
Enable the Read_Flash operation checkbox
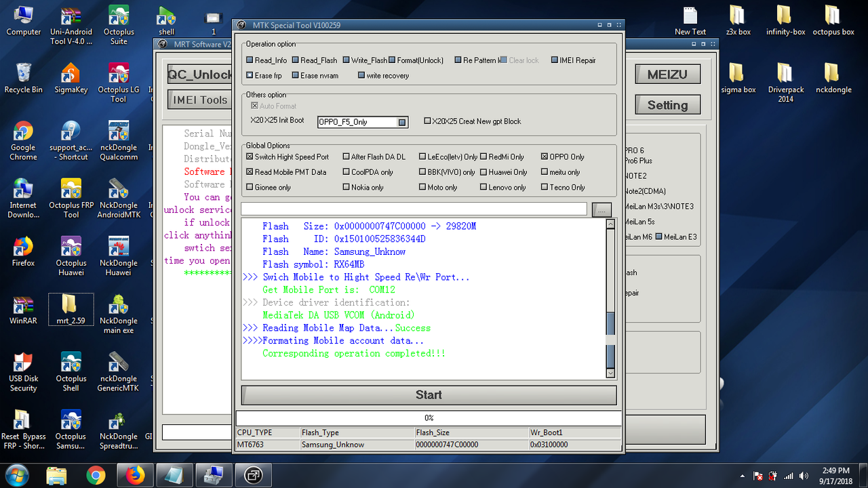tap(296, 60)
